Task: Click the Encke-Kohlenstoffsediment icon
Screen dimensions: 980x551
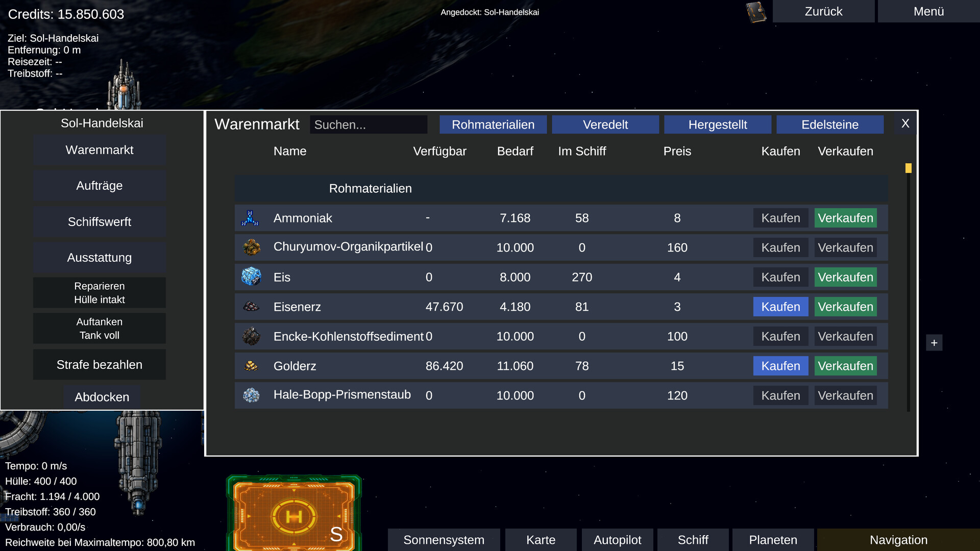Action: (251, 336)
